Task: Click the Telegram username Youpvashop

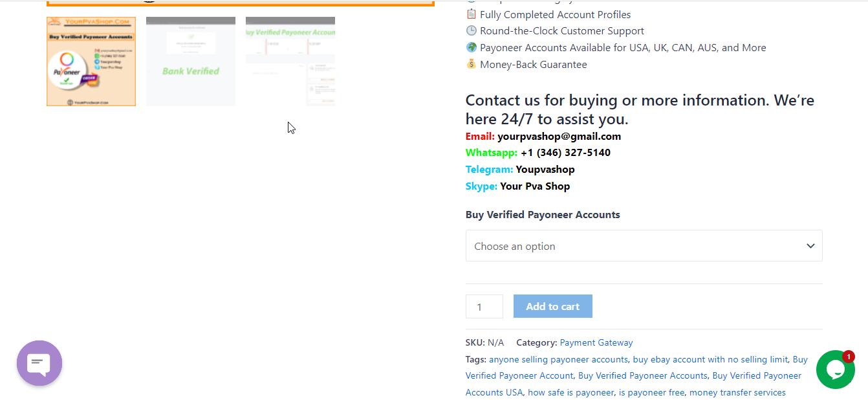Action: (x=545, y=170)
